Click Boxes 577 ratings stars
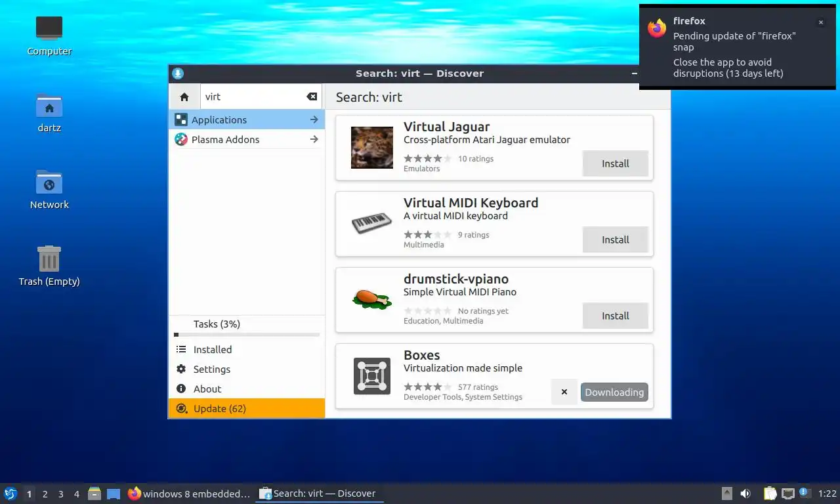This screenshot has height=504, width=840. [x=427, y=387]
